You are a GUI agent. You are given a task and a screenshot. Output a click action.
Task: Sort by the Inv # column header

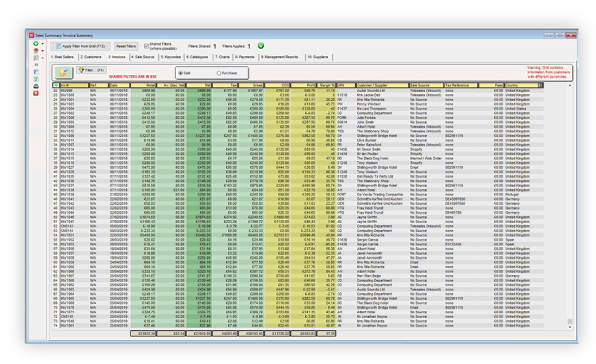pyautogui.click(x=74, y=85)
